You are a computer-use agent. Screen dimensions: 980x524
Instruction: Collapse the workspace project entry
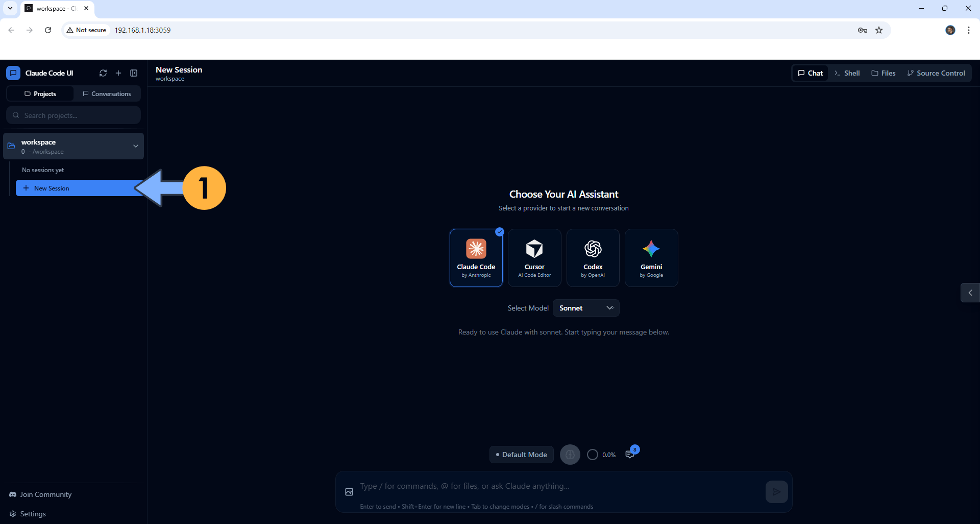[136, 146]
